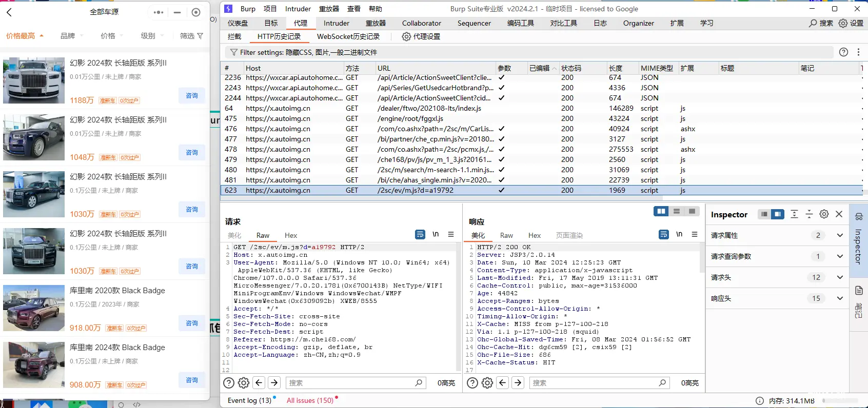
Task: Collapse all Inspector sections icon
Action: [809, 214]
